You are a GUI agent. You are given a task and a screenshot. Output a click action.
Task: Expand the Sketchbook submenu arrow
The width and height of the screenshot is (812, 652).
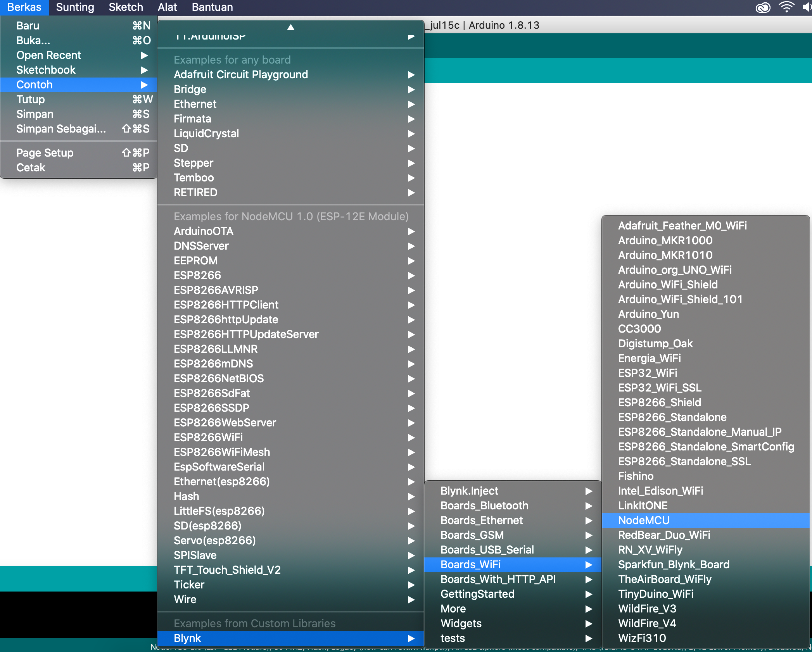click(x=144, y=70)
